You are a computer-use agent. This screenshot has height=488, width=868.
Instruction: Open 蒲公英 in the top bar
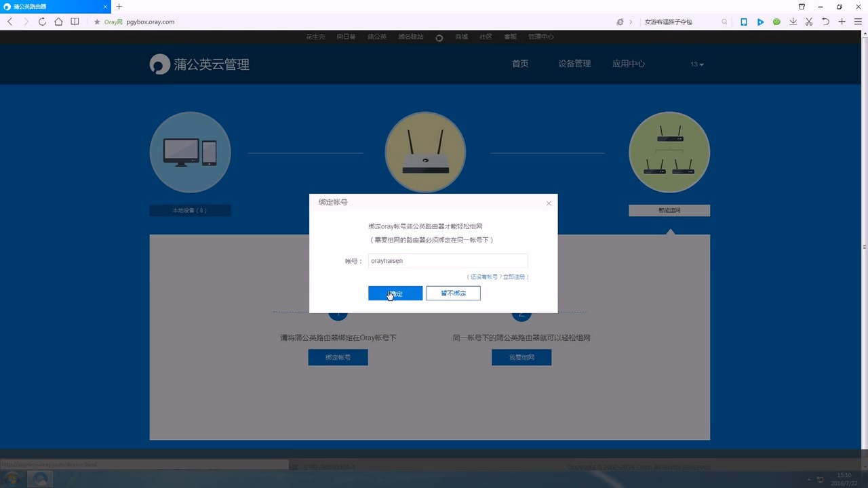click(x=376, y=37)
